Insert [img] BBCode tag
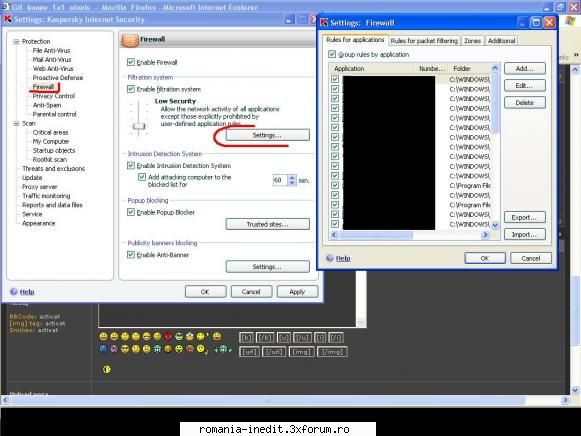The height and width of the screenshot is (436, 581). (302, 352)
